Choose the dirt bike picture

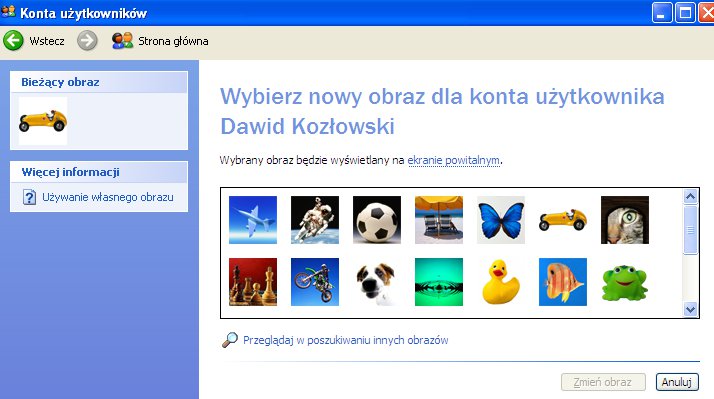[315, 282]
